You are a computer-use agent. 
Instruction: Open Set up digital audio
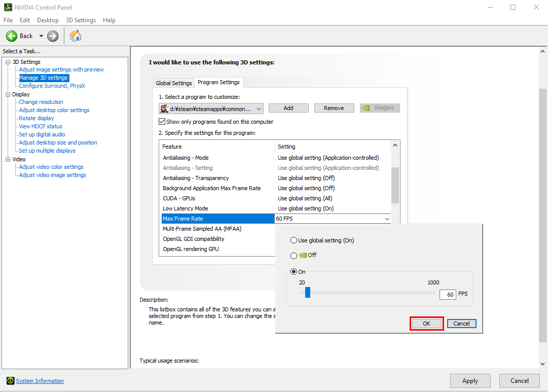[42, 134]
